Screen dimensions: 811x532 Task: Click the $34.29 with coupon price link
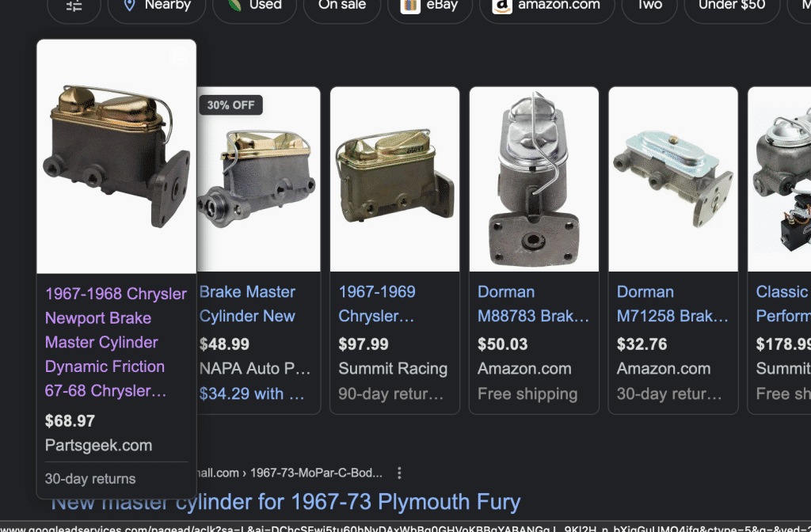[252, 393]
